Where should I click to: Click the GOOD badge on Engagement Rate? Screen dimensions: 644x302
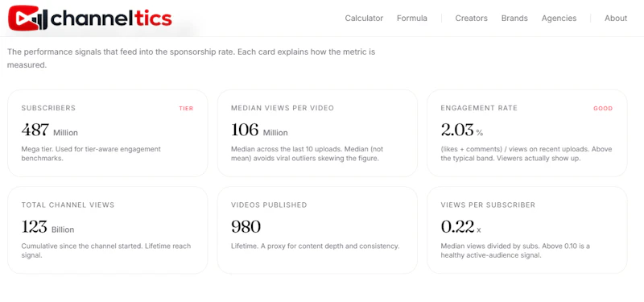(x=603, y=109)
